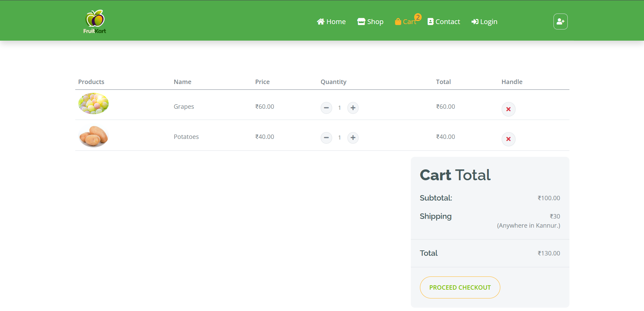Screen dimensions: 644x311
Task: Open the user registration icon button
Action: (560, 22)
